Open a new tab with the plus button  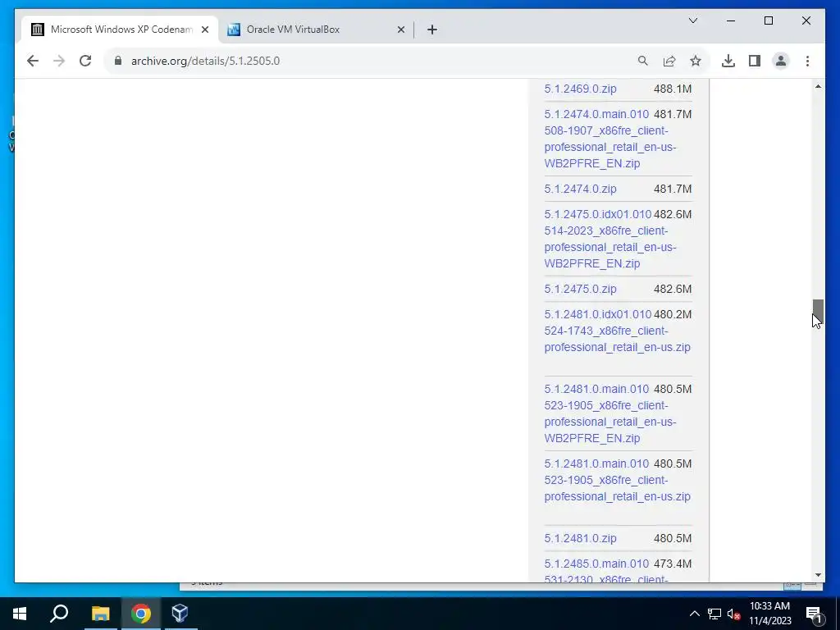coord(432,30)
